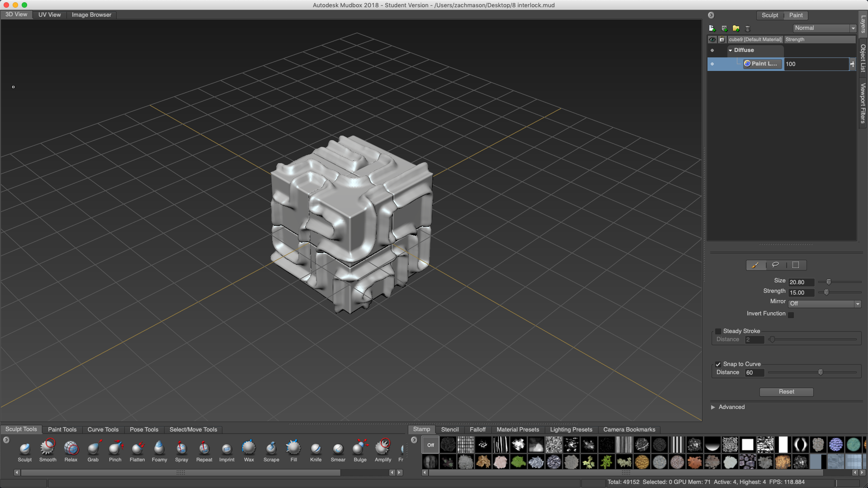This screenshot has height=488, width=868.
Task: Click the Strength value input field
Action: 801,293
